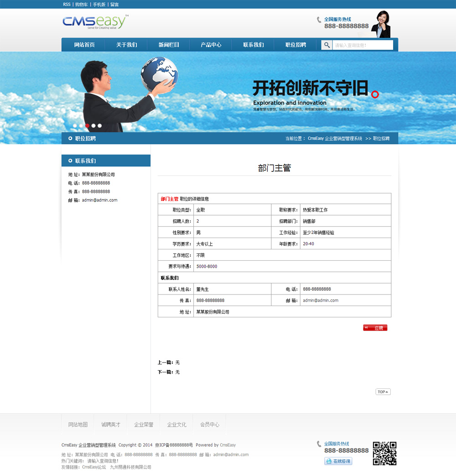This screenshot has width=456, height=476.
Task: Open the 网站首页 nav menu item
Action: coord(84,45)
